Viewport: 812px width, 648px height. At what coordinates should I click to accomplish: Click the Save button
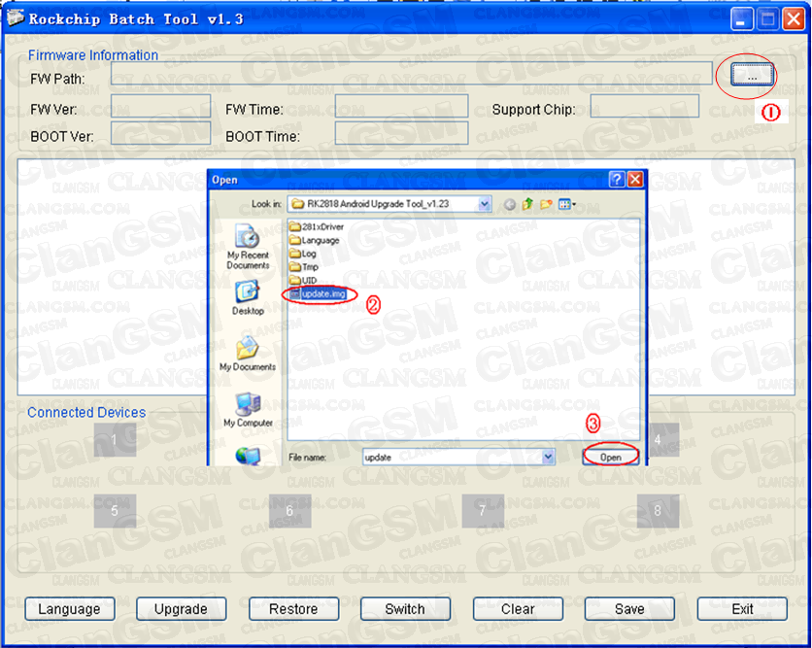(629, 608)
